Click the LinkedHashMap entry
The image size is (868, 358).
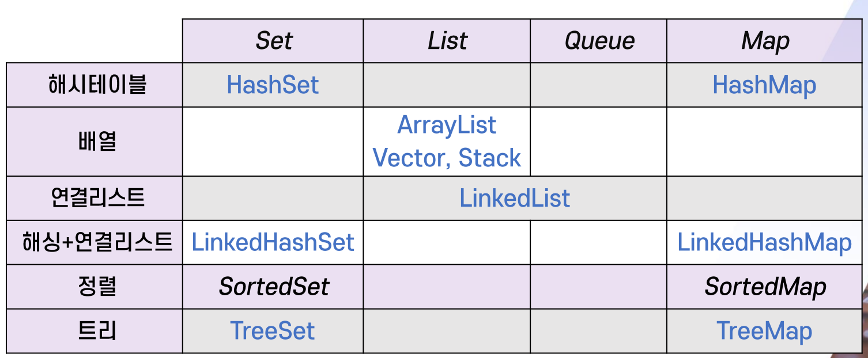764,242
